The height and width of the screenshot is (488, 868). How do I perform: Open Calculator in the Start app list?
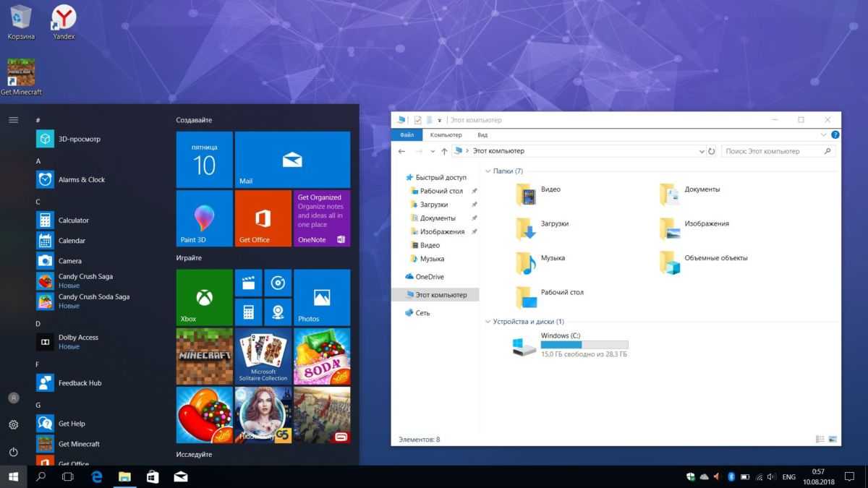(73, 221)
